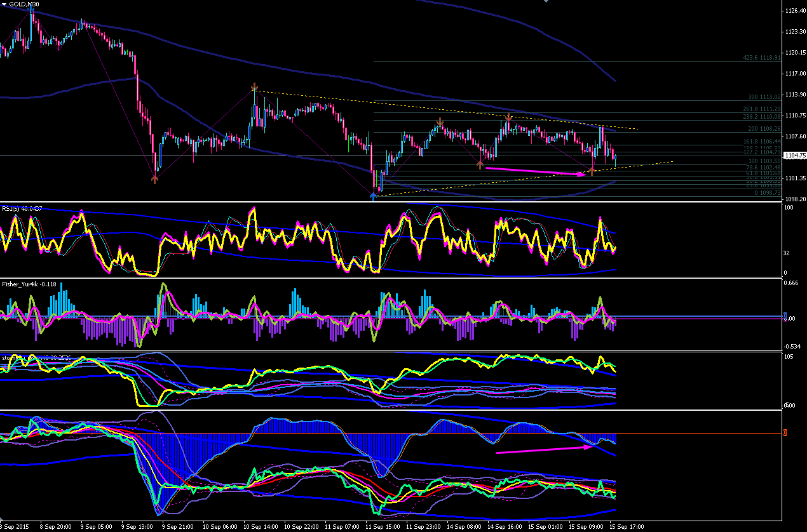Image resolution: width=807 pixels, height=532 pixels.
Task: Click the small triangle icon before GOLD,M30
Action: coord(4,4)
